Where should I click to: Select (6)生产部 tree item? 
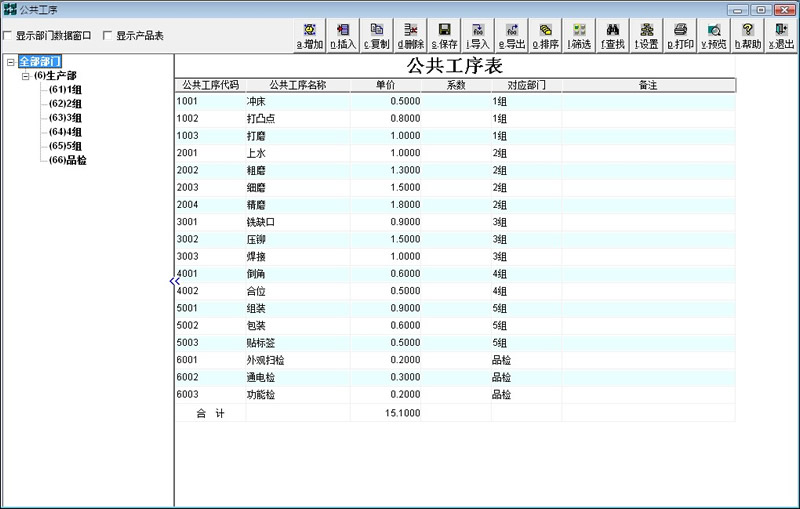(55, 75)
